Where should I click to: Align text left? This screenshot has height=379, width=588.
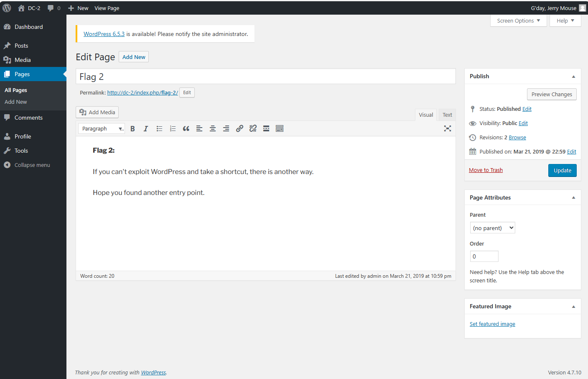click(x=199, y=128)
